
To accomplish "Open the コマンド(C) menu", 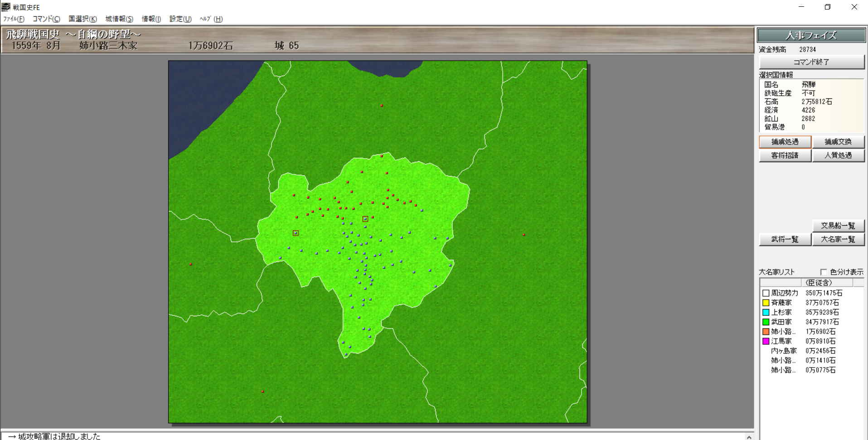I will pyautogui.click(x=46, y=19).
